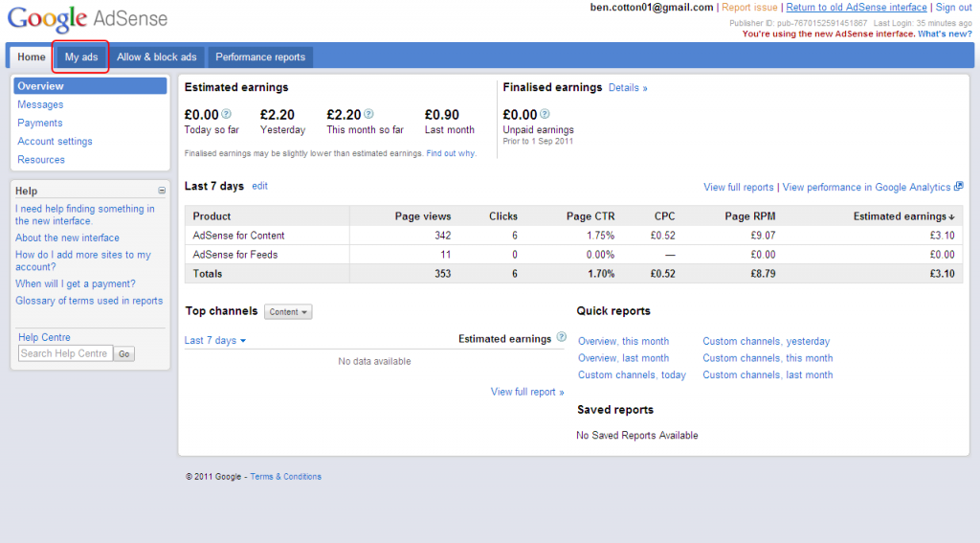
Task: Open Payments in the left sidebar
Action: (x=40, y=123)
